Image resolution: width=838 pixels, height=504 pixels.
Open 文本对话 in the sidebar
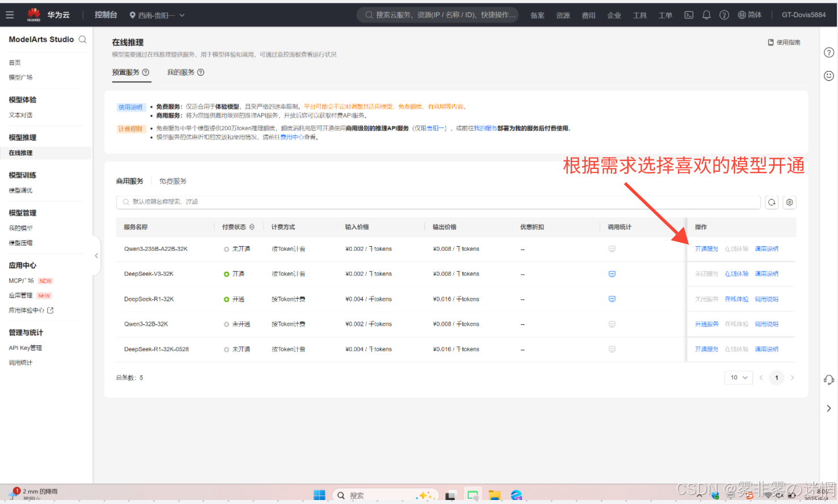coord(20,115)
